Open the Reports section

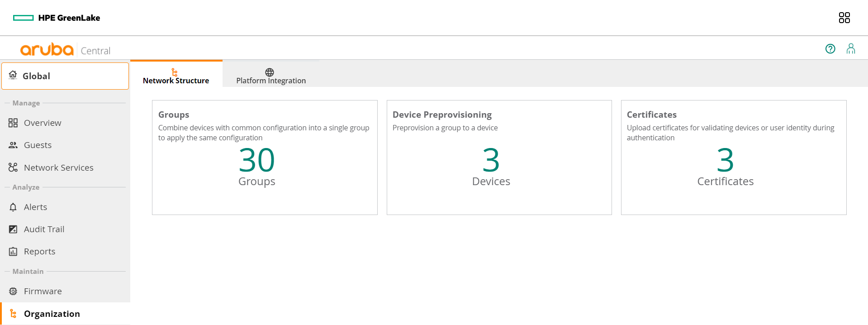pos(65,251)
